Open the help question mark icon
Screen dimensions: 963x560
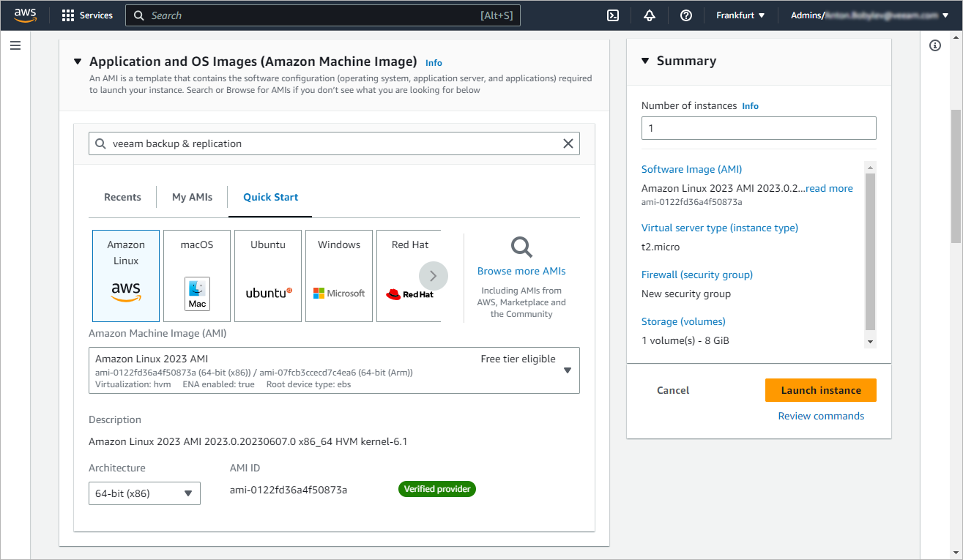[686, 15]
